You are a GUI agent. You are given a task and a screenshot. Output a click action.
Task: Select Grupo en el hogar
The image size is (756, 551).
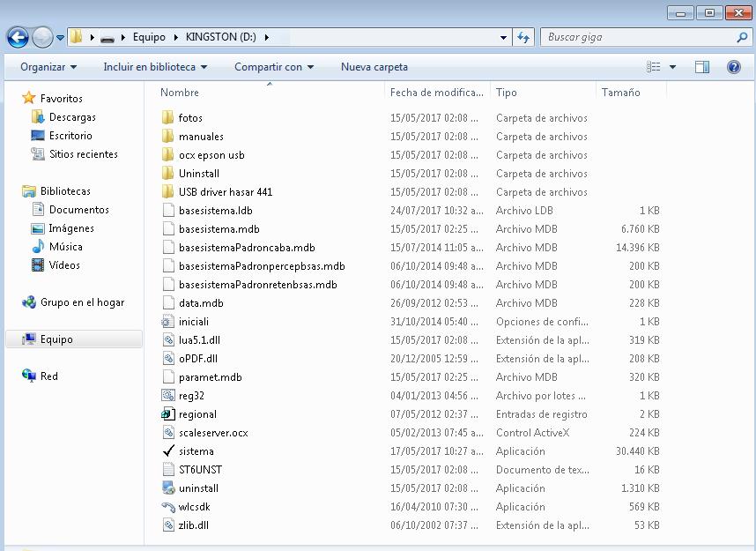82,302
